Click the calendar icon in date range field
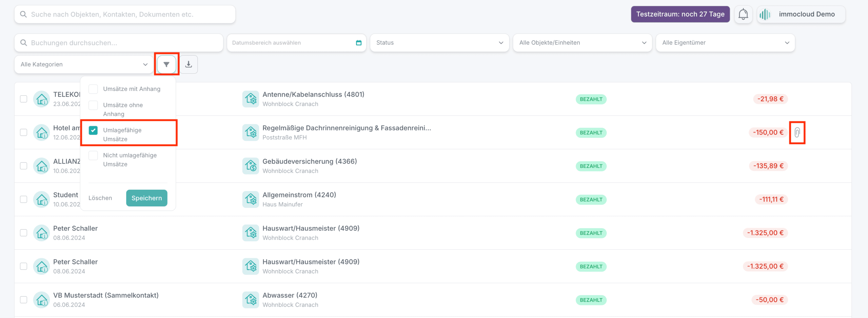The height and width of the screenshot is (318, 868). [x=359, y=43]
